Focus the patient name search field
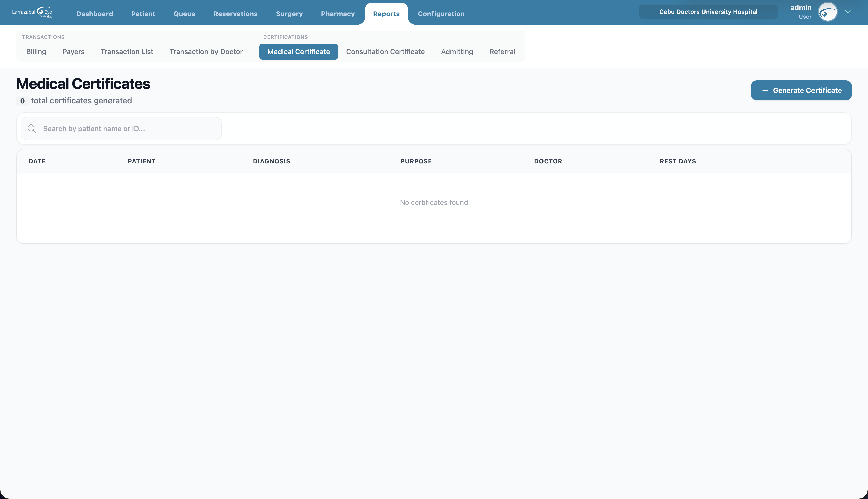The image size is (868, 499). 121,129
